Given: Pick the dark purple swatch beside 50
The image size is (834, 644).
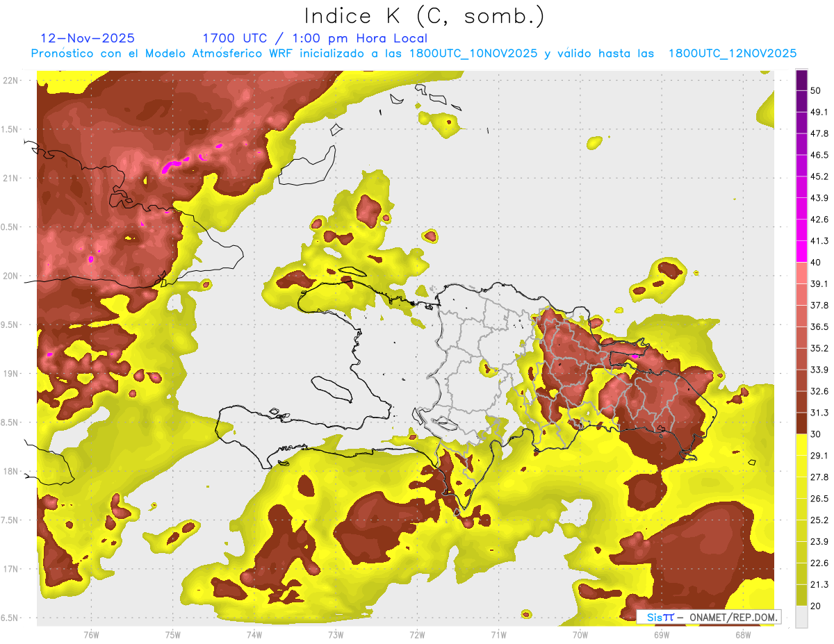Looking at the screenshot, I should tap(802, 80).
